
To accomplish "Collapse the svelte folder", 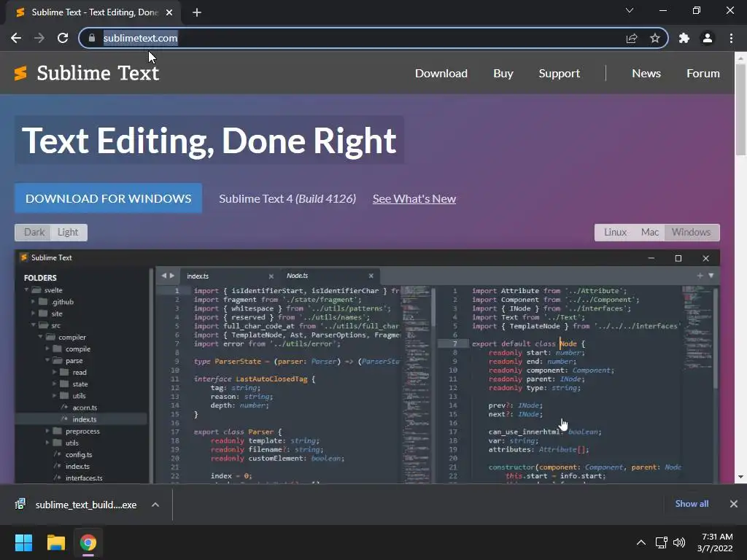I will 27,290.
